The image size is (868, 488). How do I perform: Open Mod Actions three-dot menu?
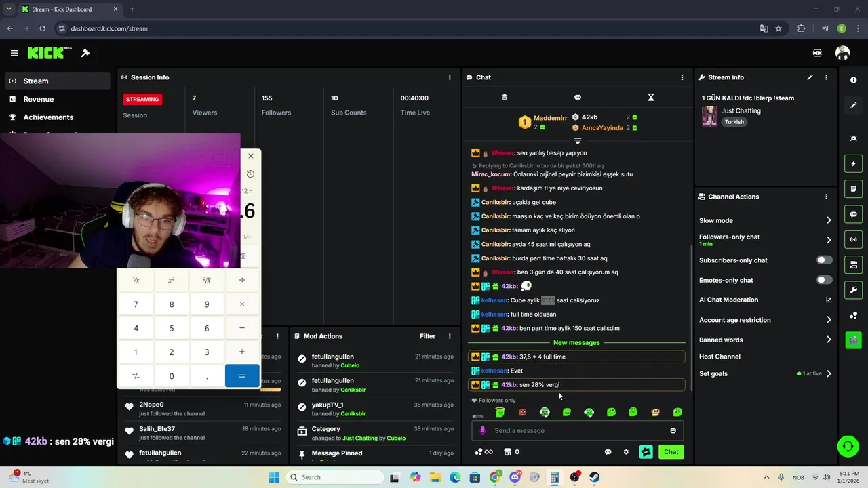coord(450,336)
